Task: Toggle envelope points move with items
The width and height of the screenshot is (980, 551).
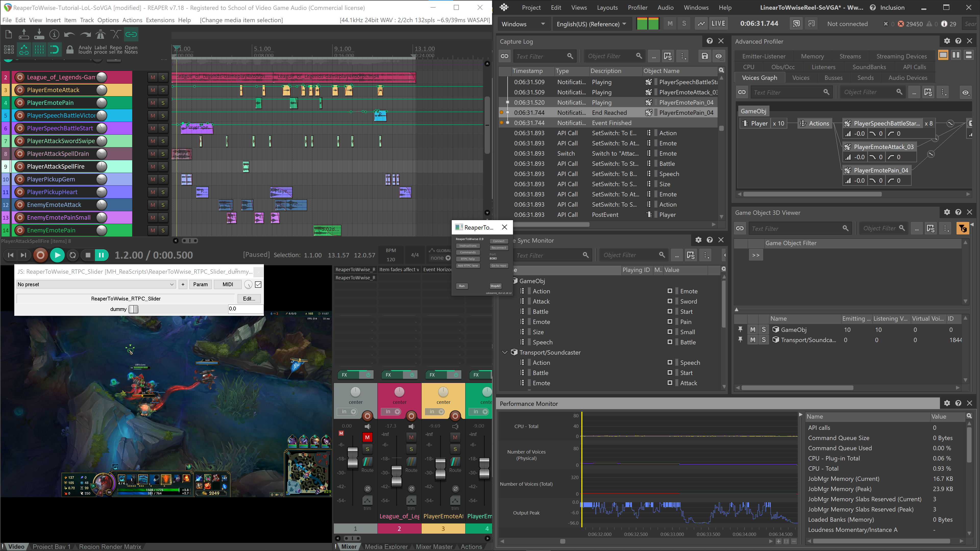Action: pyautogui.click(x=23, y=49)
